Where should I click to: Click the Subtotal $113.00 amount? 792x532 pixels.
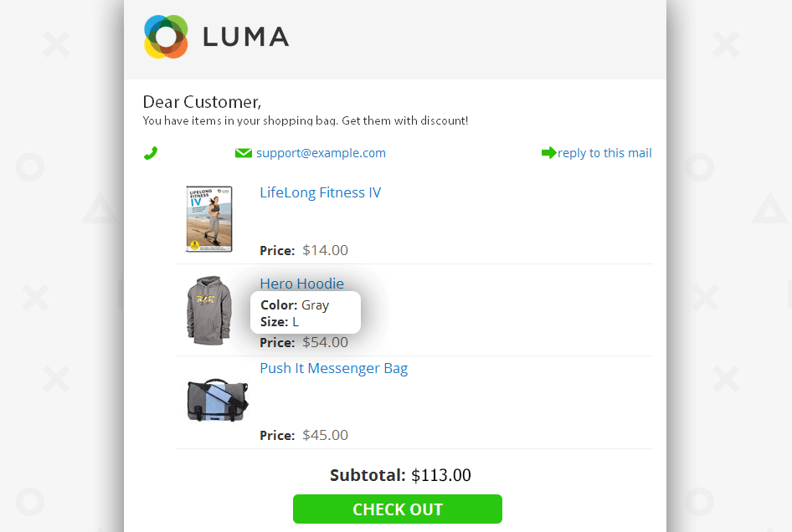click(x=441, y=475)
